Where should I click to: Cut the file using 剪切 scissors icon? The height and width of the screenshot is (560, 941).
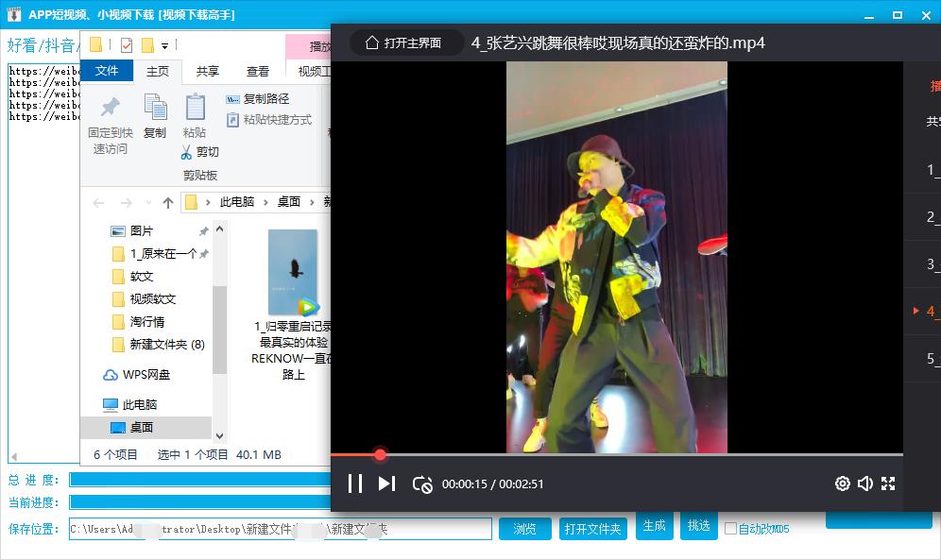[x=186, y=152]
